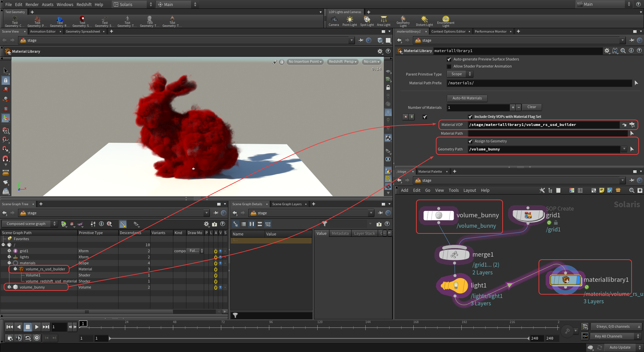Screen dimensions: 644x352
Task: Open the Key All Channels dropdown
Action: click(616, 336)
